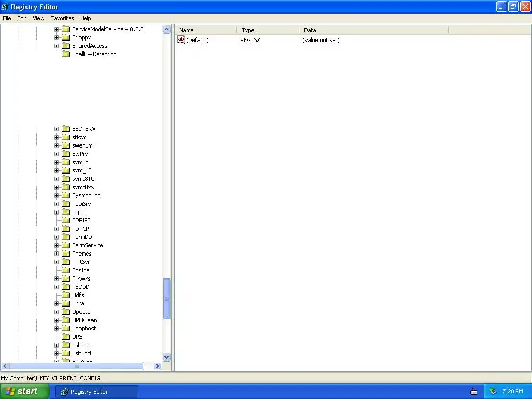Open the Edit menu

click(x=22, y=18)
